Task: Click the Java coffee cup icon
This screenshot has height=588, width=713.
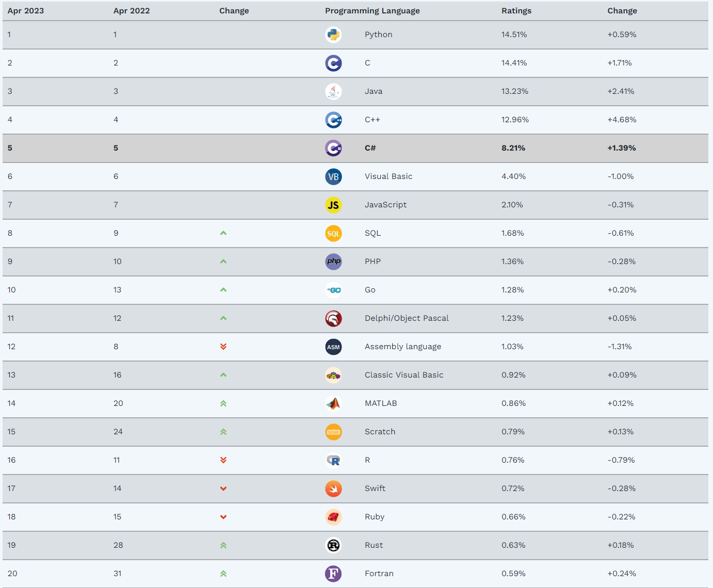Action: pos(333,91)
